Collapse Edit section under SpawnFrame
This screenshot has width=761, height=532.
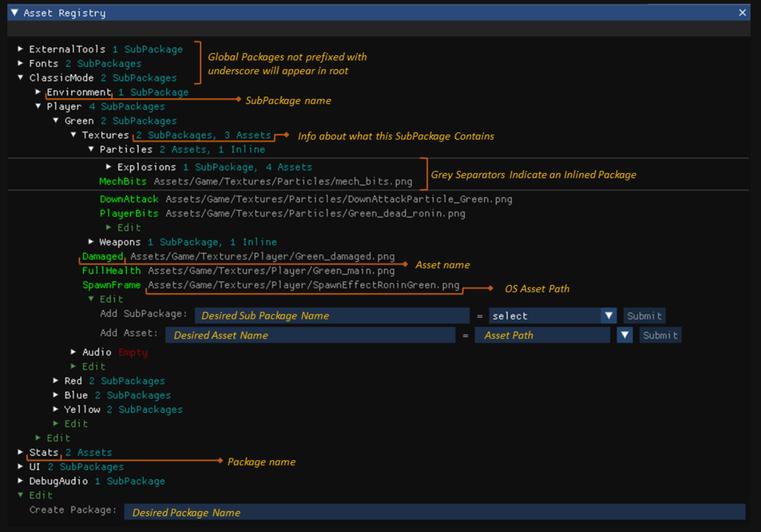[91, 299]
